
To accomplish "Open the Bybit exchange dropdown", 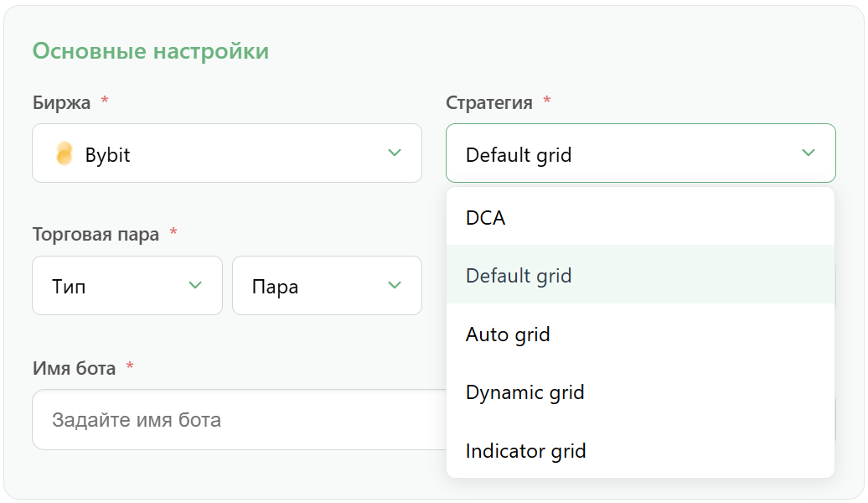I will click(227, 153).
